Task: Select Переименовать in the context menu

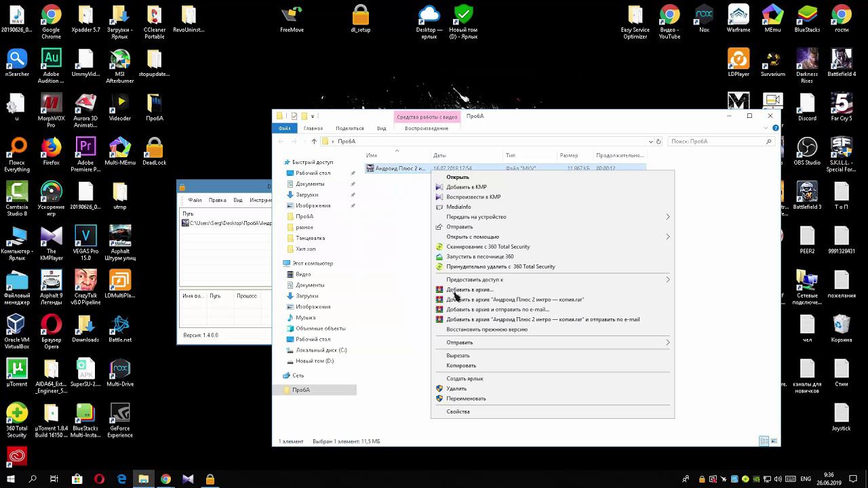Action: [x=466, y=399]
